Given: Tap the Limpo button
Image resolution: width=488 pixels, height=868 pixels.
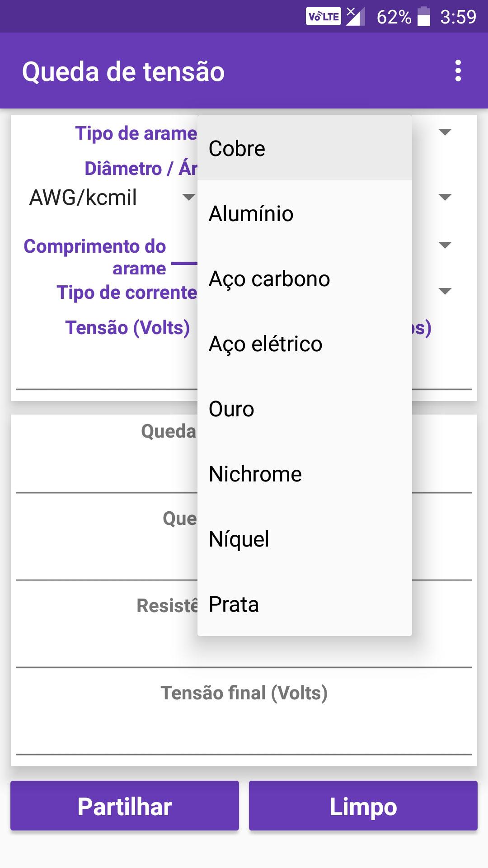Looking at the screenshot, I should coord(363,806).
